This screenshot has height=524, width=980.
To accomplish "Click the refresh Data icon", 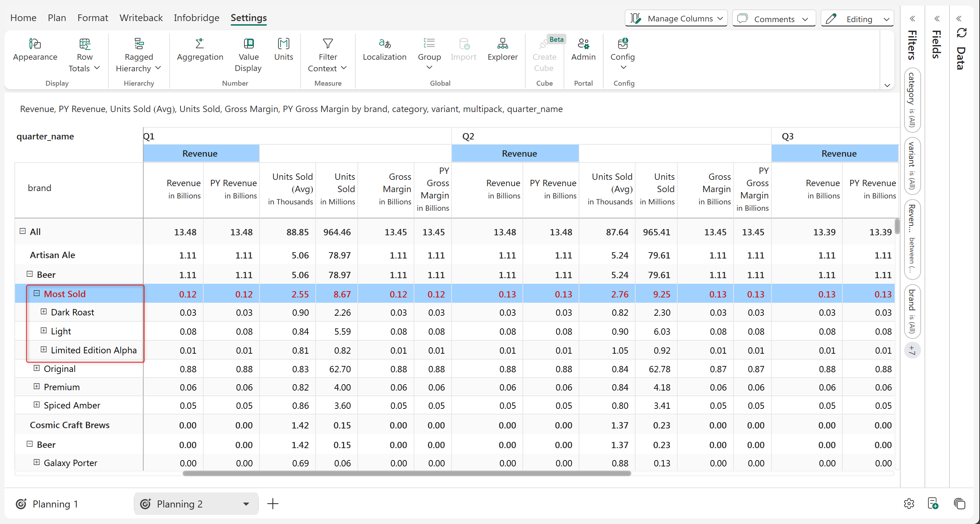I will click(x=961, y=33).
